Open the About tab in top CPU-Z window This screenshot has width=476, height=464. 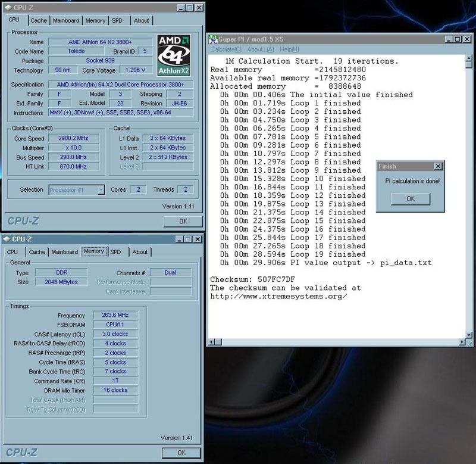click(142, 21)
